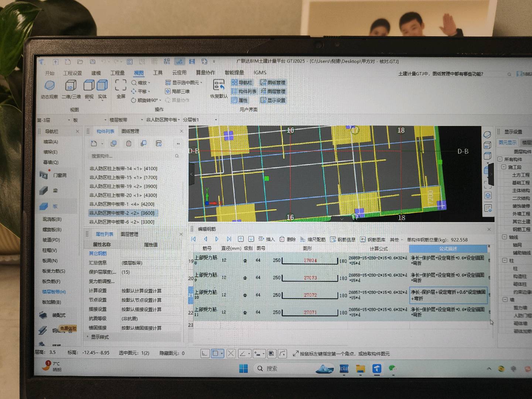Select 现浇板(B) in navigation bar

pyautogui.click(x=52, y=219)
